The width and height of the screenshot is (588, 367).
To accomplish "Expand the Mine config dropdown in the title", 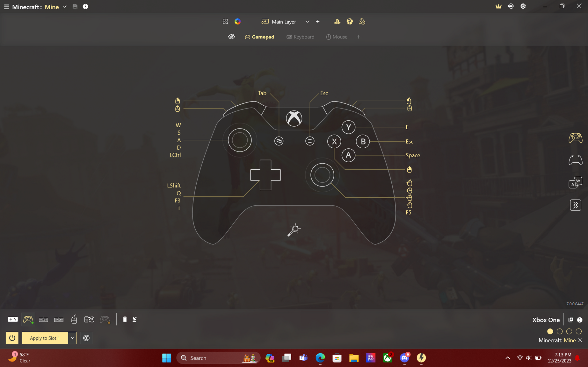I will pyautogui.click(x=65, y=7).
